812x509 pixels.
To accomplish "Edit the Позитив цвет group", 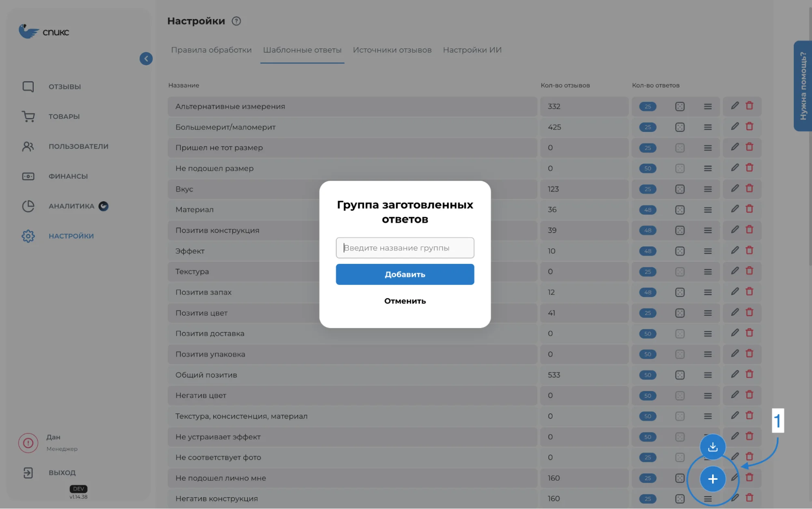I will coord(735,312).
